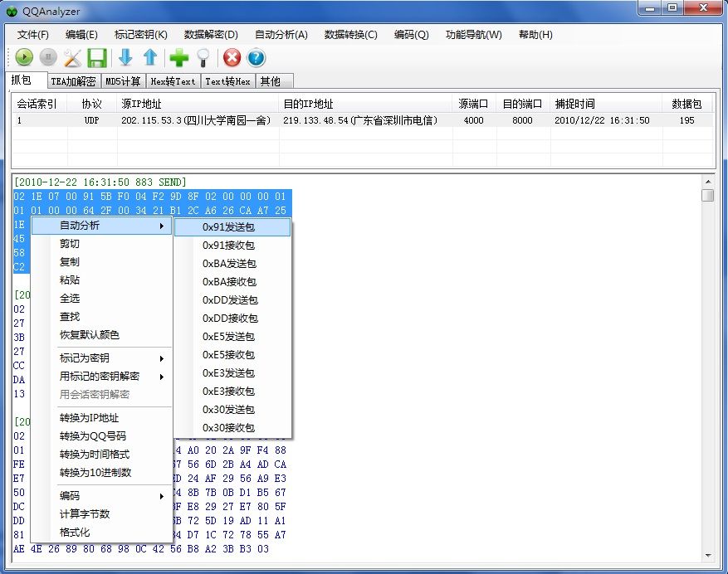Choose 剪切 from the context menu

(x=101, y=244)
